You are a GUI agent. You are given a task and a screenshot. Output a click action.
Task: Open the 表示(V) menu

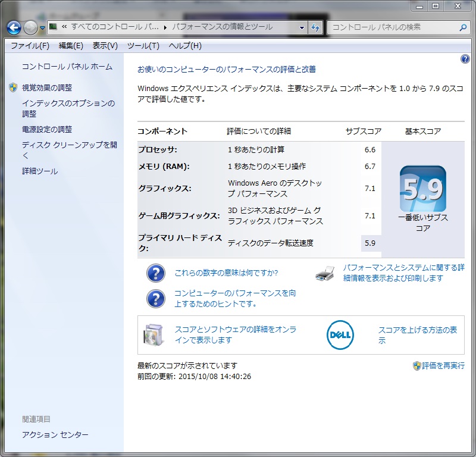tap(105, 46)
